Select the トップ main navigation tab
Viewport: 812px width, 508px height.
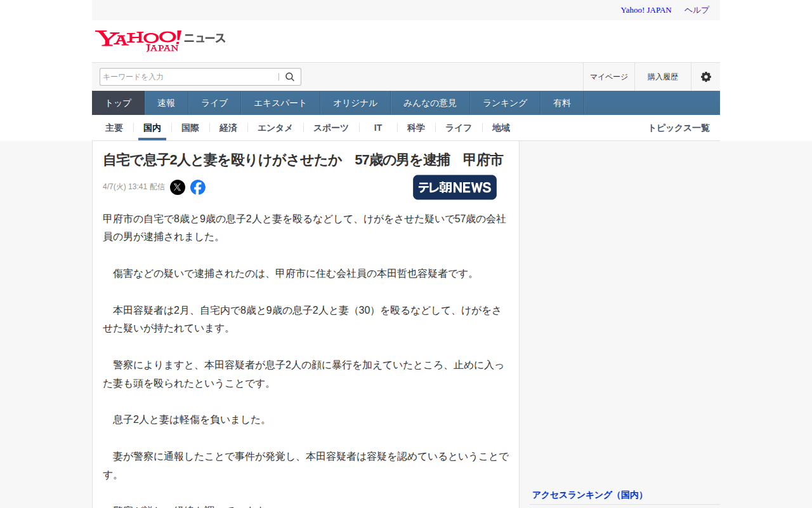(119, 103)
